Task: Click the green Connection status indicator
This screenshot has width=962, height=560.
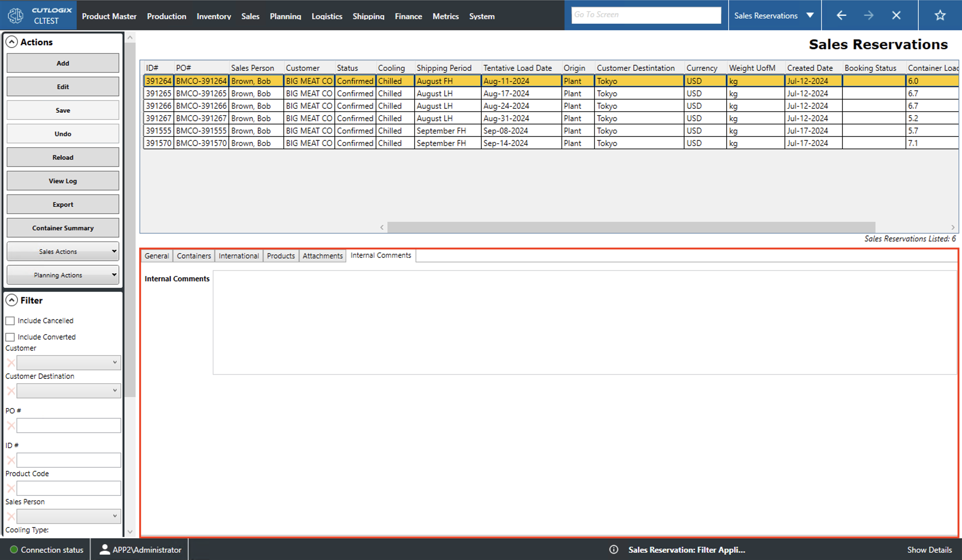Action: pos(14,550)
